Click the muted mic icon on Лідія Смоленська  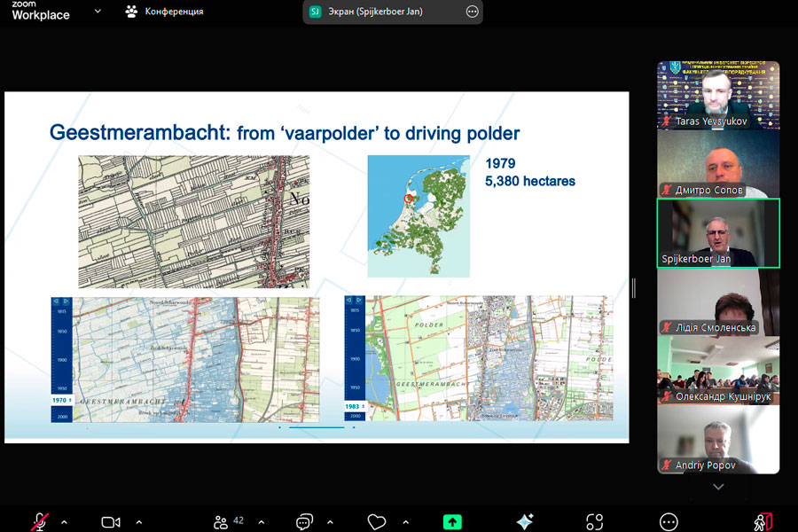[x=667, y=327]
